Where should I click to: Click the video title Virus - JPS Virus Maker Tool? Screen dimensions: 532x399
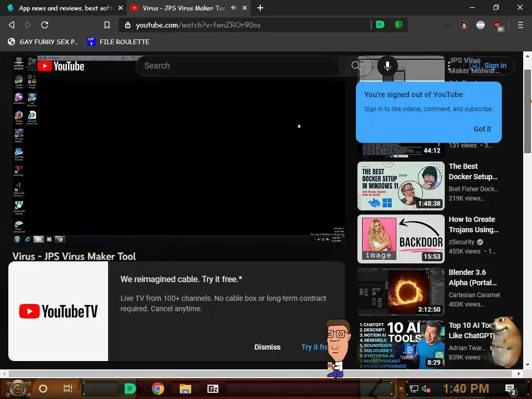74,256
